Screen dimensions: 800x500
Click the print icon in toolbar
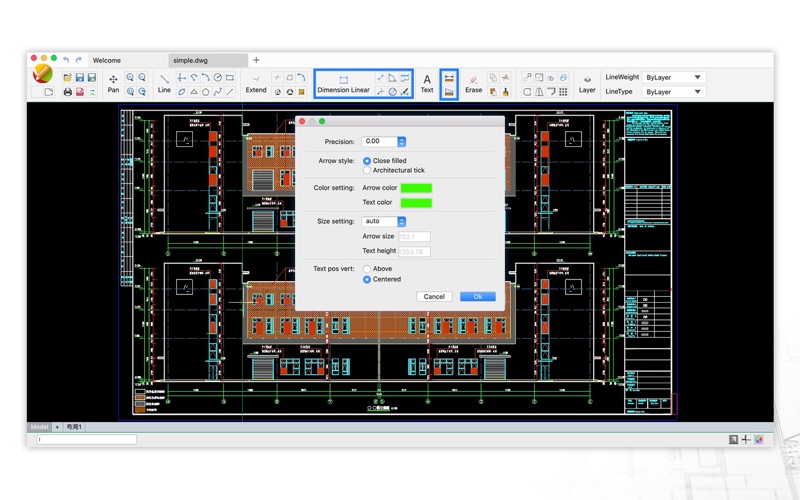point(68,92)
